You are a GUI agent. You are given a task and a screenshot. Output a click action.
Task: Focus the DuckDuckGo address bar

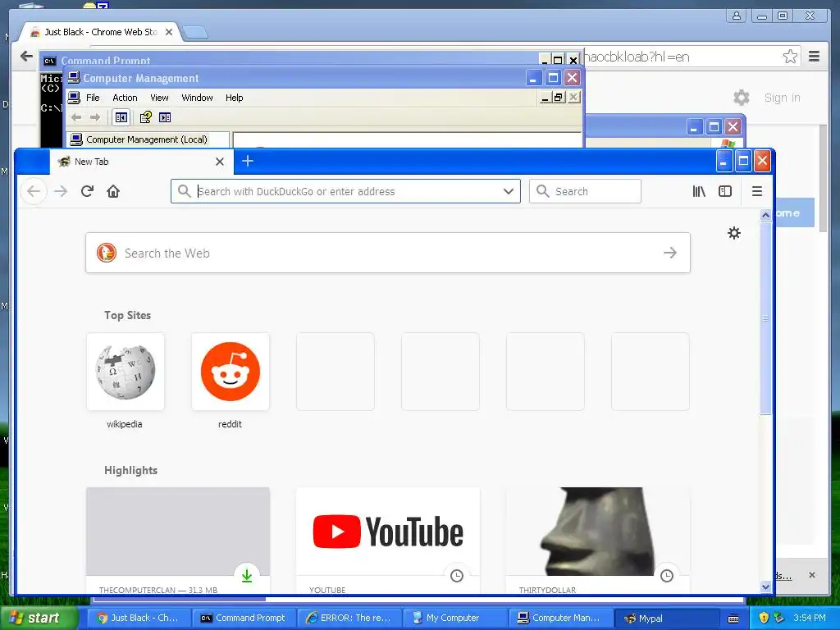pyautogui.click(x=345, y=191)
